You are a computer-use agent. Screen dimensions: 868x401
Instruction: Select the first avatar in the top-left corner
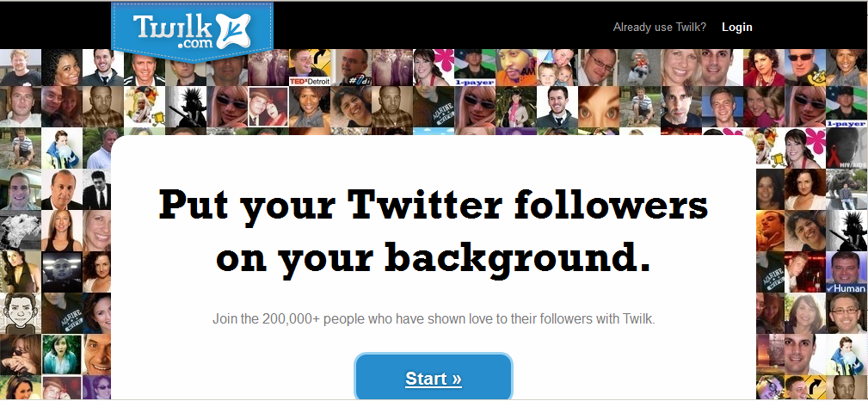pos(21,68)
